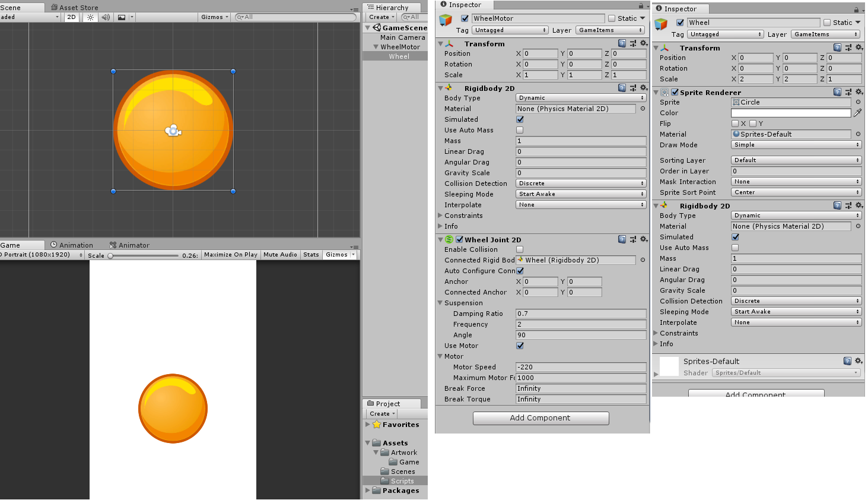Image resolution: width=868 pixels, height=503 pixels.
Task: Toggle Scene view effects image icon
Action: click(x=122, y=17)
